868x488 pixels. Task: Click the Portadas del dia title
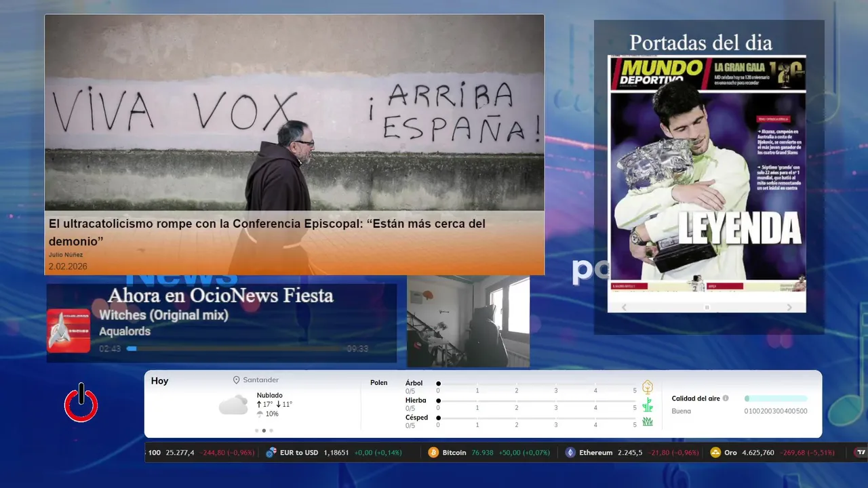coord(701,42)
